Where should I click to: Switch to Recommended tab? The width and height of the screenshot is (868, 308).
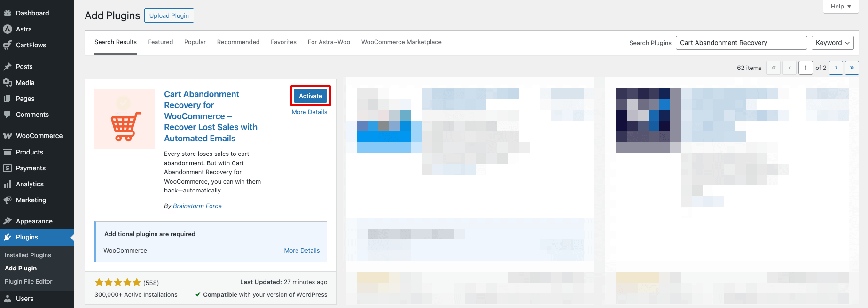tap(238, 42)
